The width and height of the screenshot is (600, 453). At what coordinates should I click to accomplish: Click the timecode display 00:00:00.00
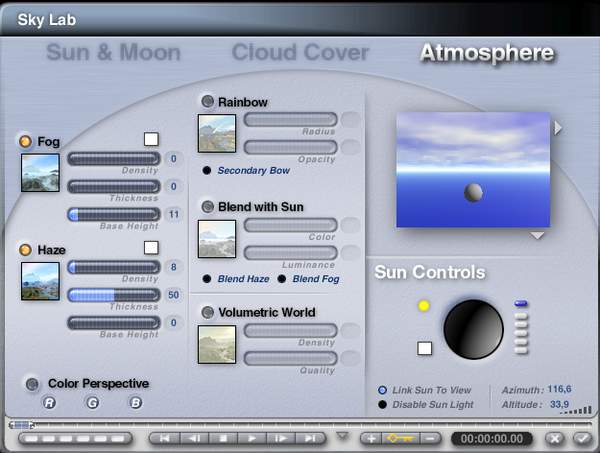point(492,438)
